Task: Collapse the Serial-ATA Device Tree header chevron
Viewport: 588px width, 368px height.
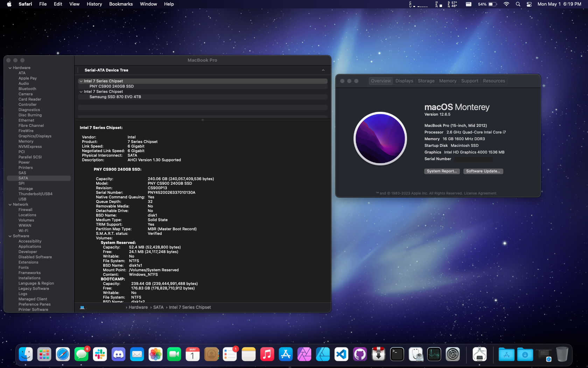Action: point(323,70)
